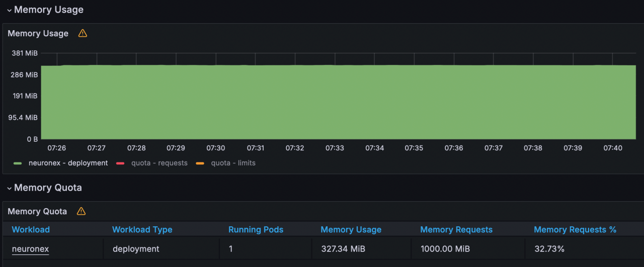Sort table by Workload column

coord(31,229)
